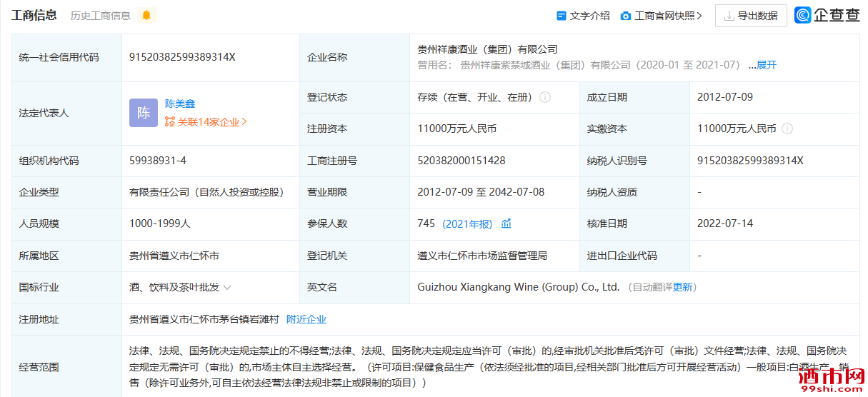Open the 参保人数 trend chart icon
Viewport: 868px width, 397px height.
507,223
